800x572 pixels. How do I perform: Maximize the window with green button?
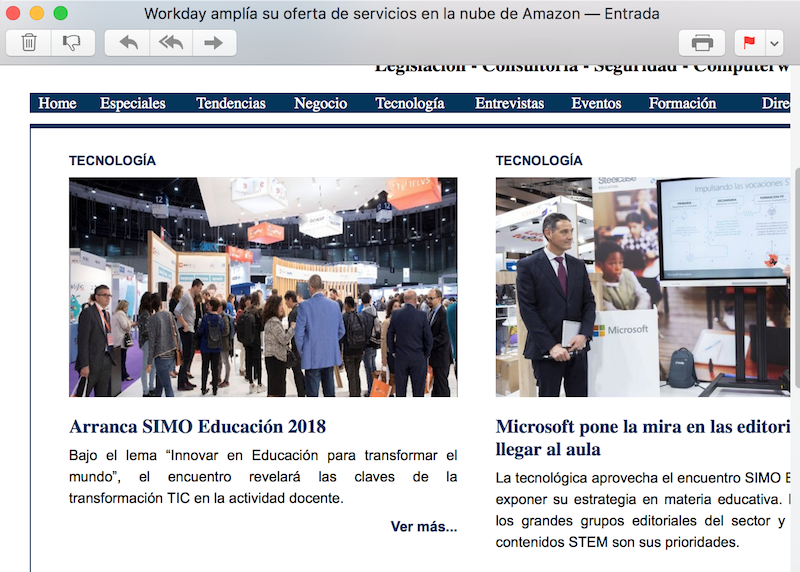[x=61, y=13]
